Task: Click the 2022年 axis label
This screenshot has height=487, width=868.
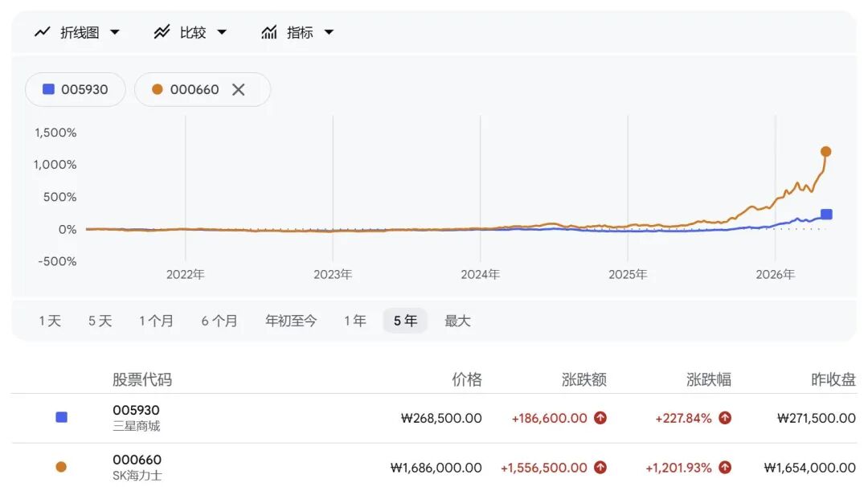Action: pyautogui.click(x=186, y=275)
